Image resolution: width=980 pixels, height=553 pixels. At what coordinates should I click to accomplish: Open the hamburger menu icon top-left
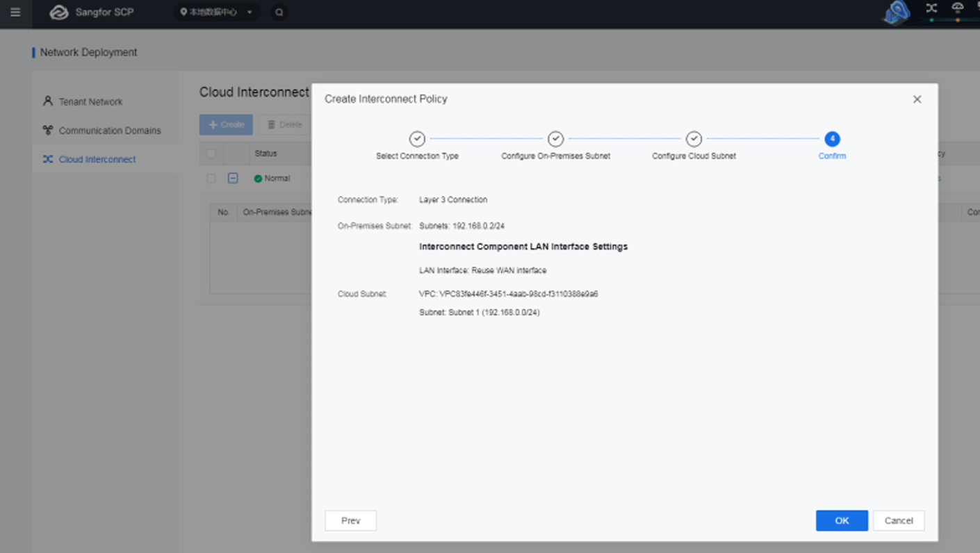(15, 12)
